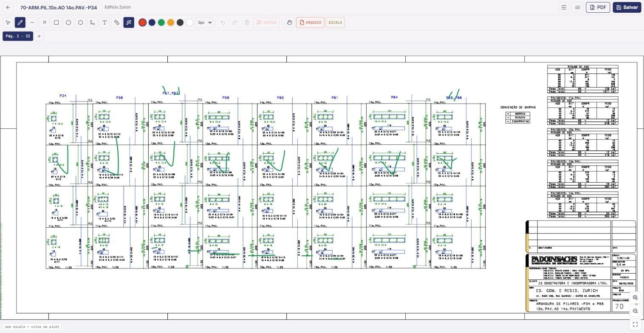Select the hexagon polygon tool
The height and width of the screenshot is (333, 644).
click(80, 23)
